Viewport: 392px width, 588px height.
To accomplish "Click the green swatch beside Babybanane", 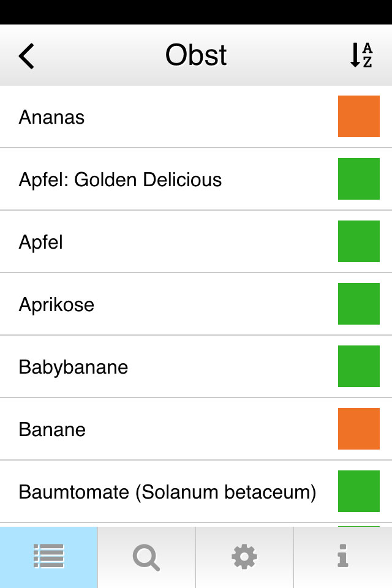I will point(358,366).
